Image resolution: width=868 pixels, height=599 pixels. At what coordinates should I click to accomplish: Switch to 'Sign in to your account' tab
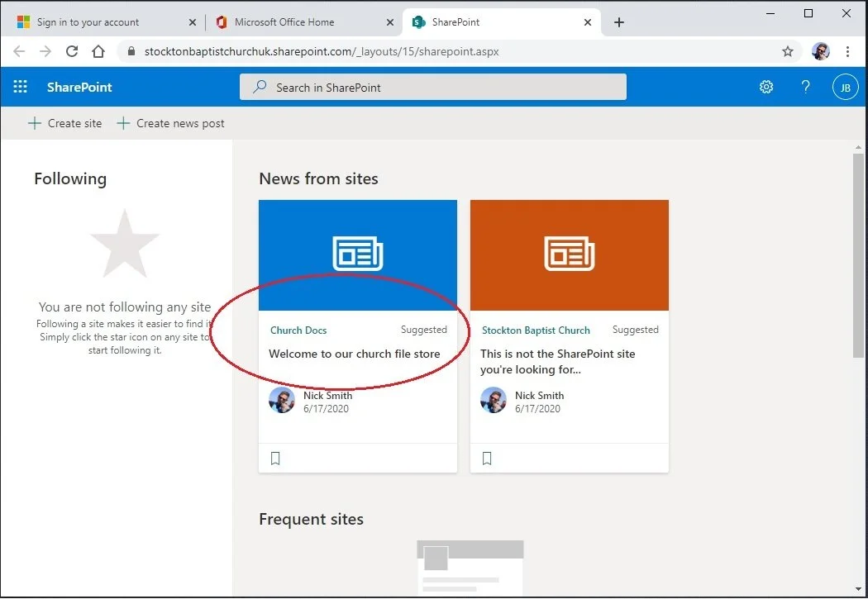(x=103, y=22)
